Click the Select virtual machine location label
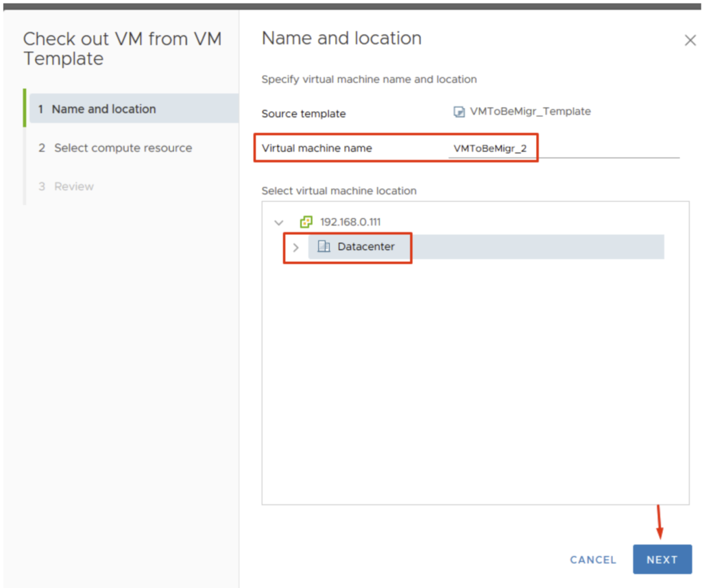This screenshot has width=702, height=588. click(x=339, y=191)
